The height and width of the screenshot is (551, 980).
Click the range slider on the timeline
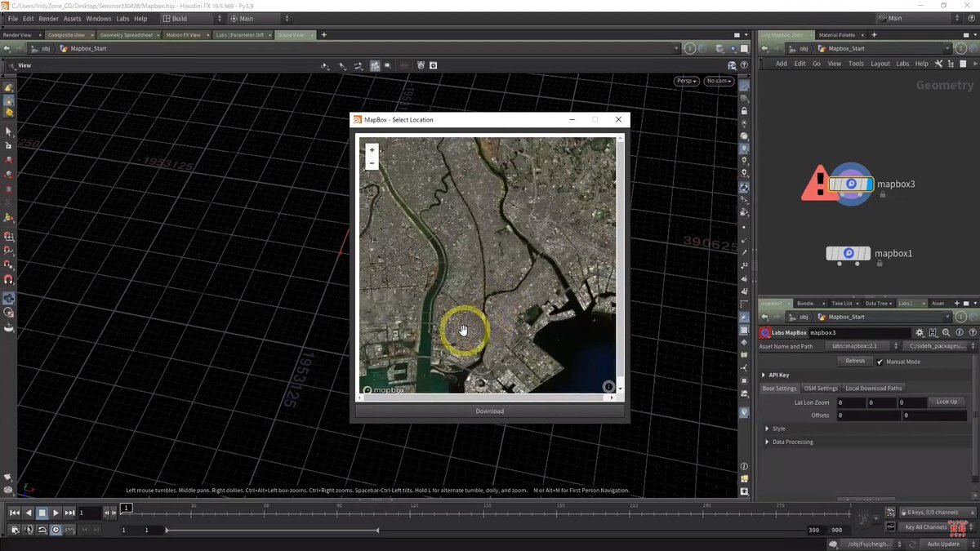tap(272, 531)
